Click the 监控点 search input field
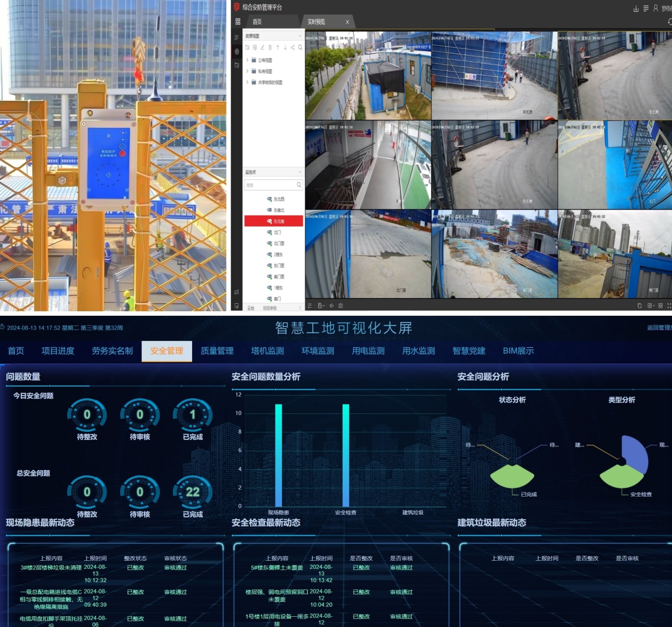The width and height of the screenshot is (672, 627). (270, 185)
